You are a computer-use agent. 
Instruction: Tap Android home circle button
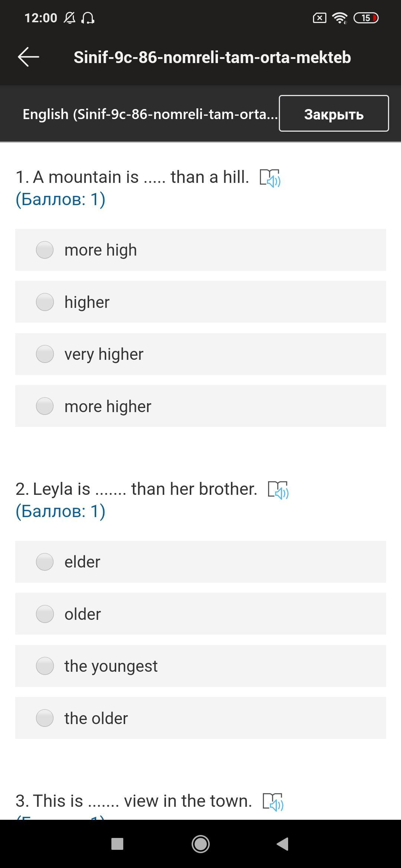200,844
